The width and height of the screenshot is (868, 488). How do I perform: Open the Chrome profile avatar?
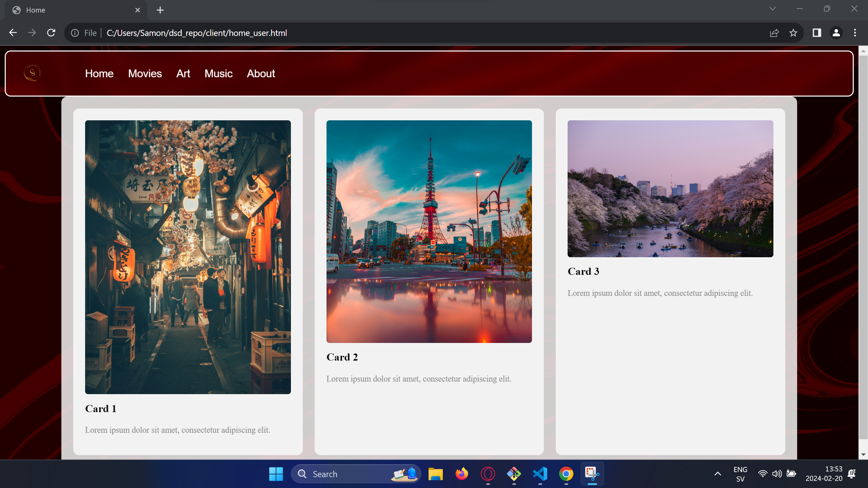[x=835, y=33]
